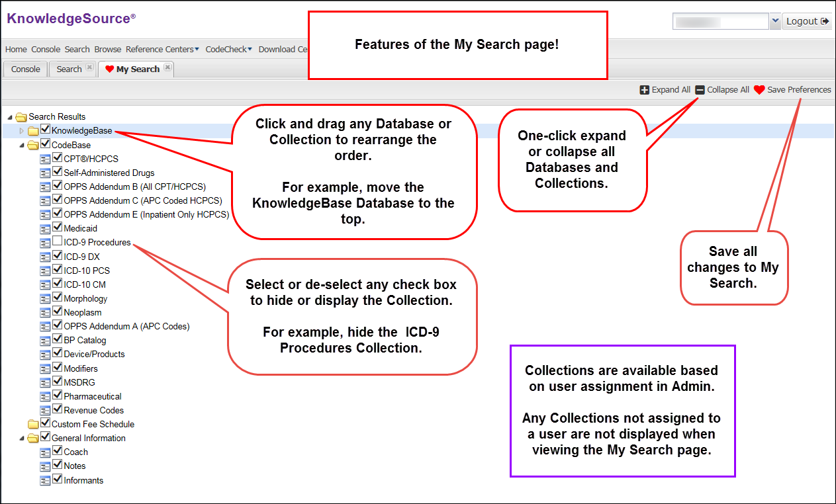Viewport: 836px width, 504px height.
Task: Click the Save Preferences heart icon
Action: coord(759,90)
